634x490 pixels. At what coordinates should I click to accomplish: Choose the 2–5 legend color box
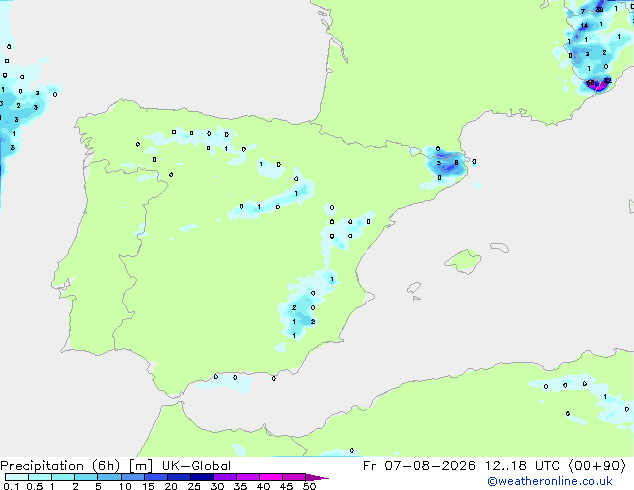tap(86, 477)
